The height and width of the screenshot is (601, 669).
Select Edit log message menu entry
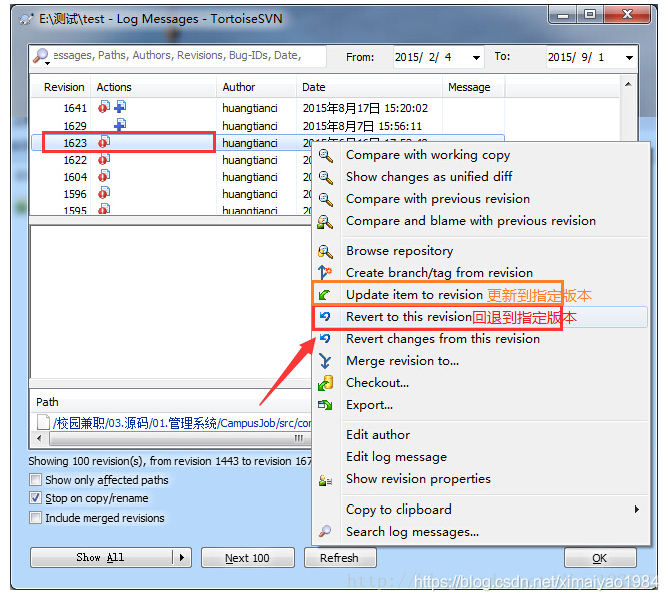tap(396, 457)
